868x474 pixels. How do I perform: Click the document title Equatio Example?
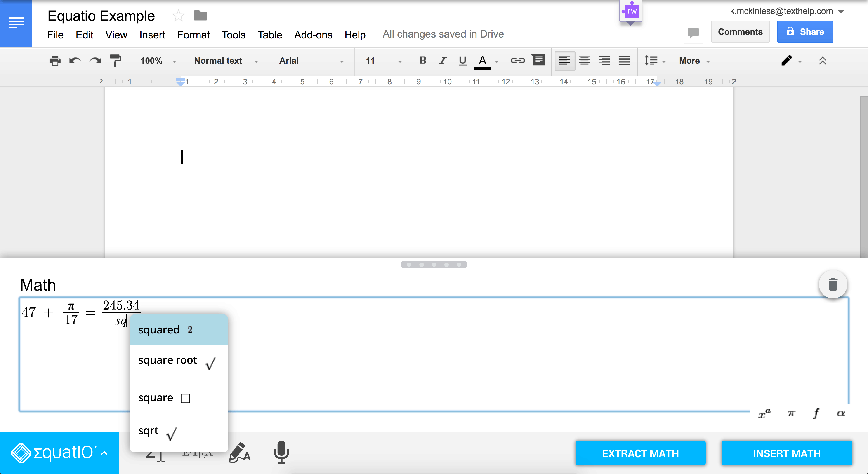click(x=101, y=16)
